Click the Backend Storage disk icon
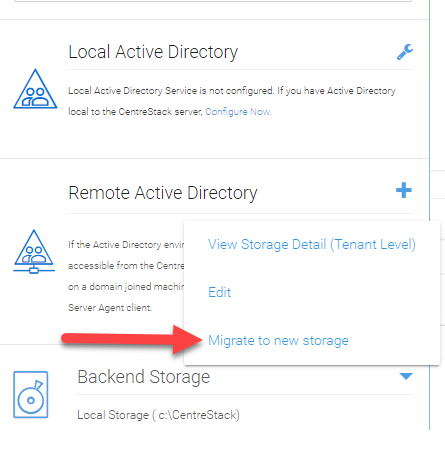This screenshot has height=464, width=445. (x=31, y=394)
